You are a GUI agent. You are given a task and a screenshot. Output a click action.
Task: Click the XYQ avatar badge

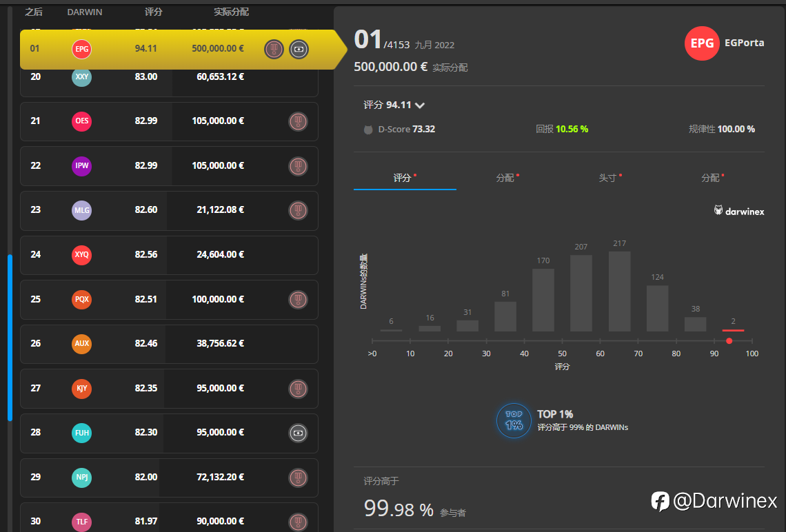pyautogui.click(x=82, y=254)
